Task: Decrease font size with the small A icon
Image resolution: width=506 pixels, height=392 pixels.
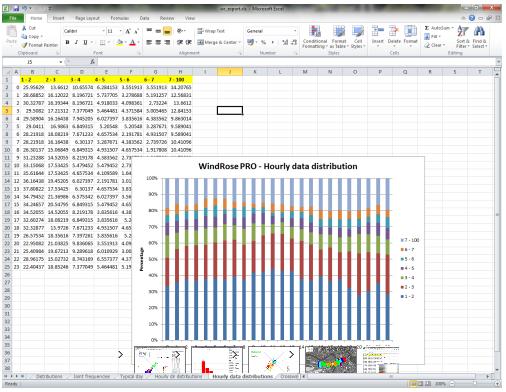Action: tap(136, 31)
